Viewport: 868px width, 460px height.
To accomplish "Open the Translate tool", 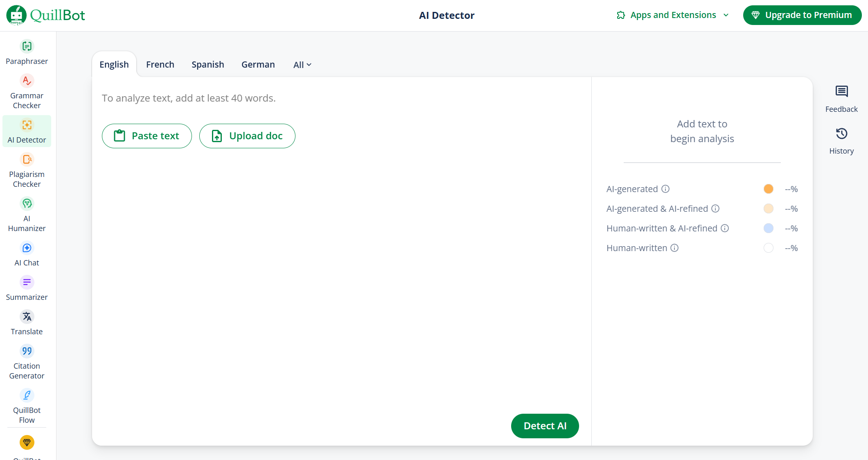I will (x=27, y=323).
